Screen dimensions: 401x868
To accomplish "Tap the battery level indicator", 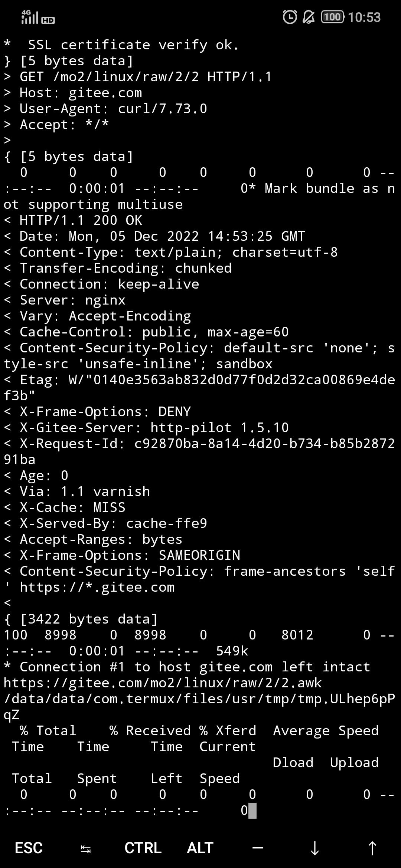I will click(333, 17).
